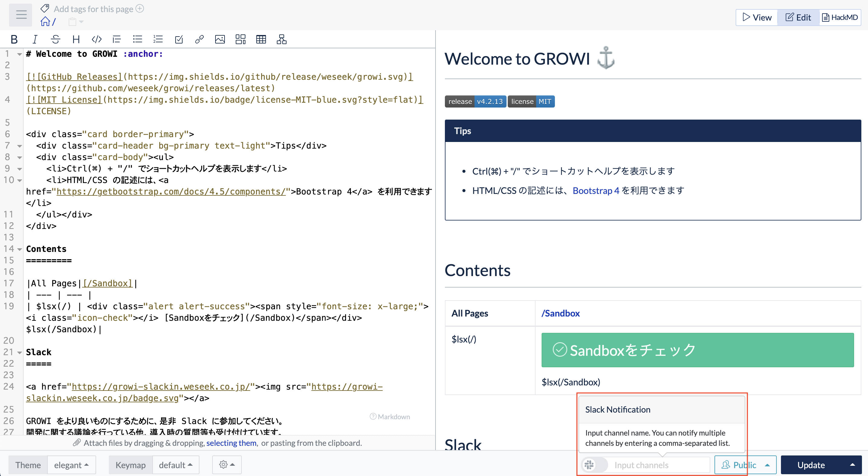This screenshot has height=476, width=868.
Task: Collapse fold arrow at line 1
Action: 20,54
